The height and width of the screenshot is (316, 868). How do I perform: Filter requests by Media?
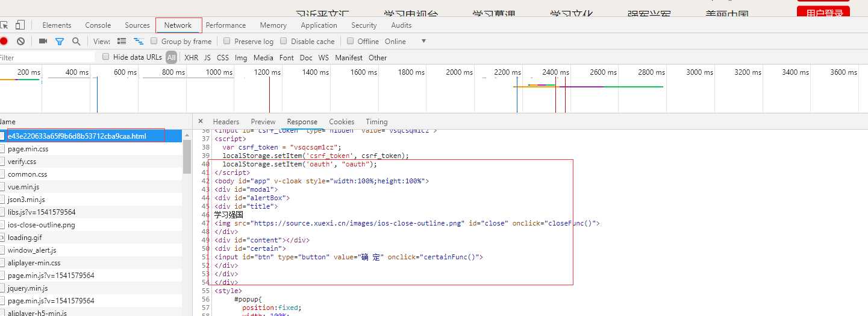point(263,57)
